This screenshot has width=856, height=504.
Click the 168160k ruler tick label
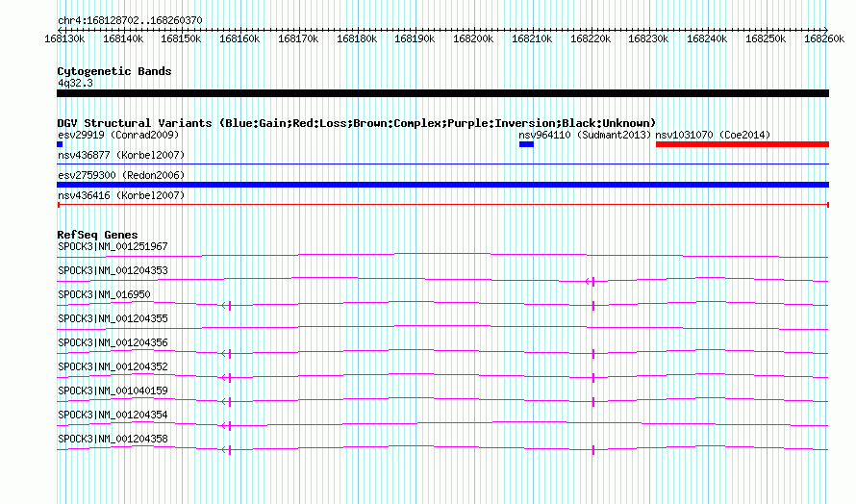pyautogui.click(x=239, y=38)
